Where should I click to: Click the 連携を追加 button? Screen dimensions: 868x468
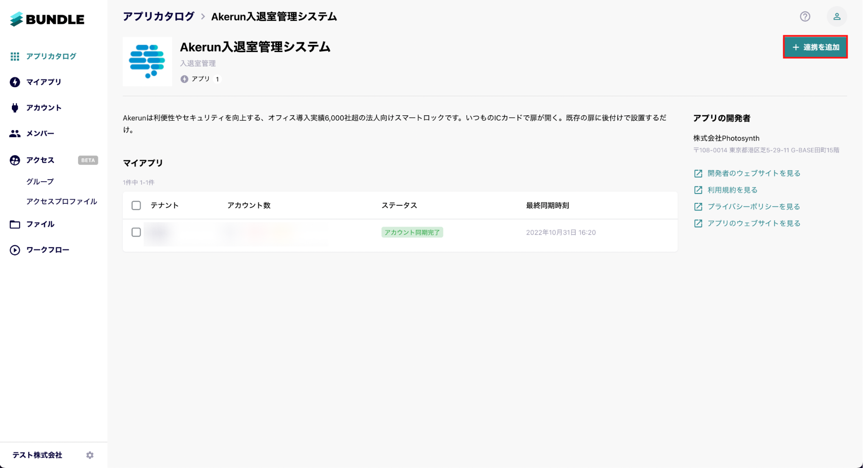pyautogui.click(x=815, y=47)
